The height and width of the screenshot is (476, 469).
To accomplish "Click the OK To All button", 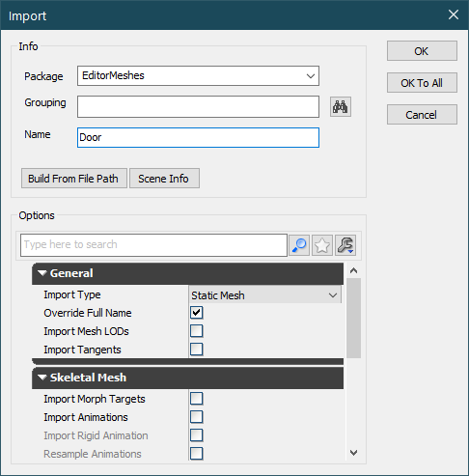I will pos(422,83).
